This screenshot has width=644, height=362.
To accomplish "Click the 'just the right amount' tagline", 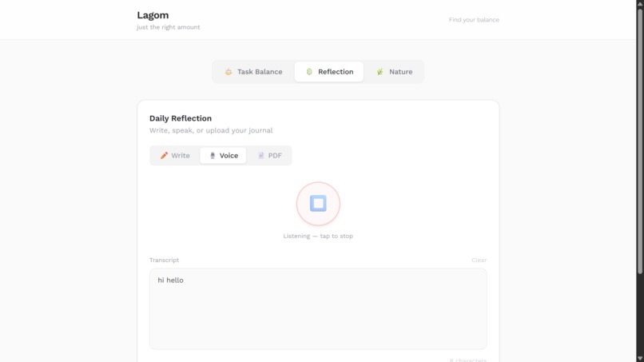I will (x=169, y=27).
